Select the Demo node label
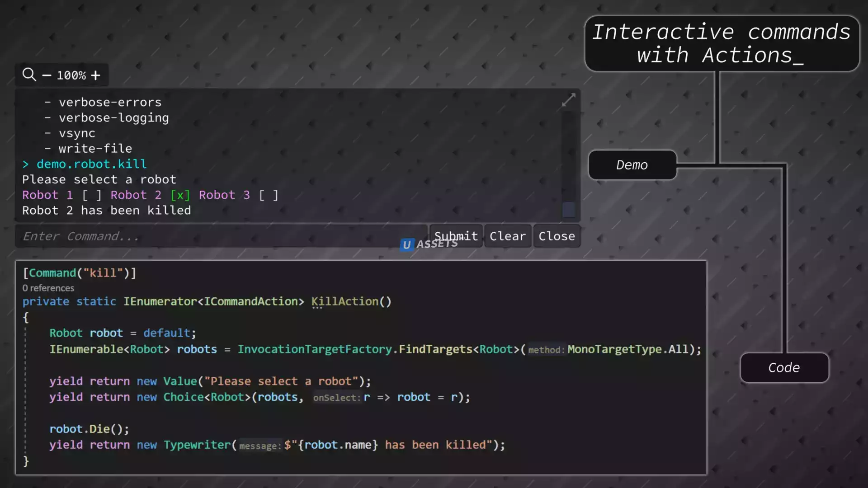Screen dimensions: 868x488 (x=632, y=165)
